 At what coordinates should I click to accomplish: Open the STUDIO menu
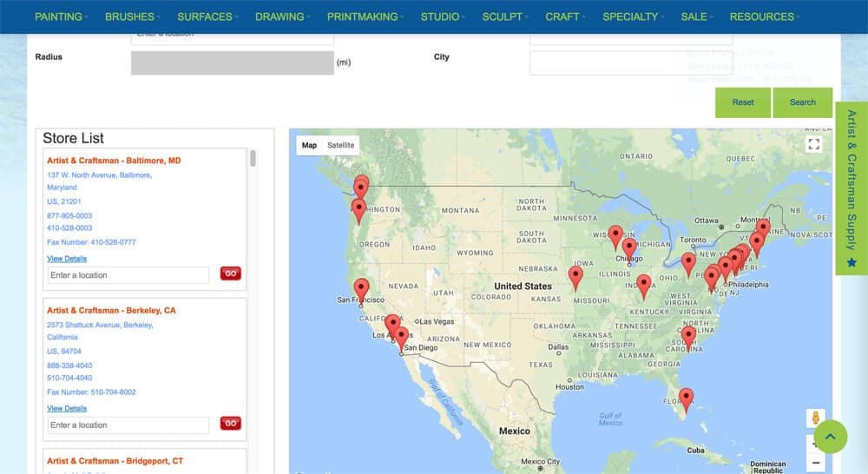(x=443, y=16)
